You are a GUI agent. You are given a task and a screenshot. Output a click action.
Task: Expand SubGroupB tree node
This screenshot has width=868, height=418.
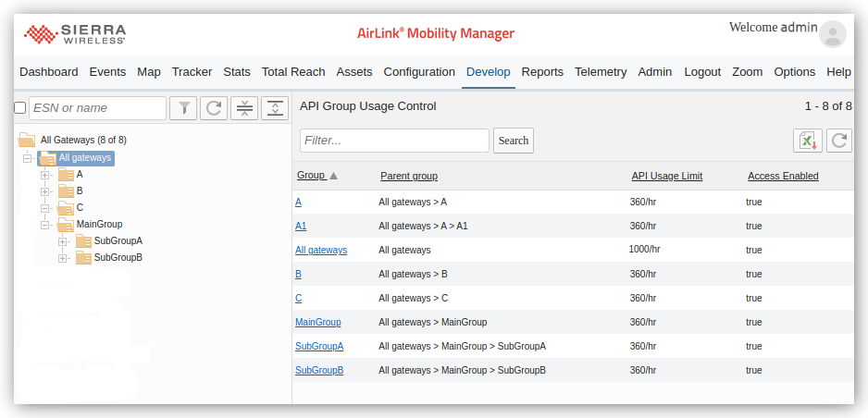(x=63, y=258)
